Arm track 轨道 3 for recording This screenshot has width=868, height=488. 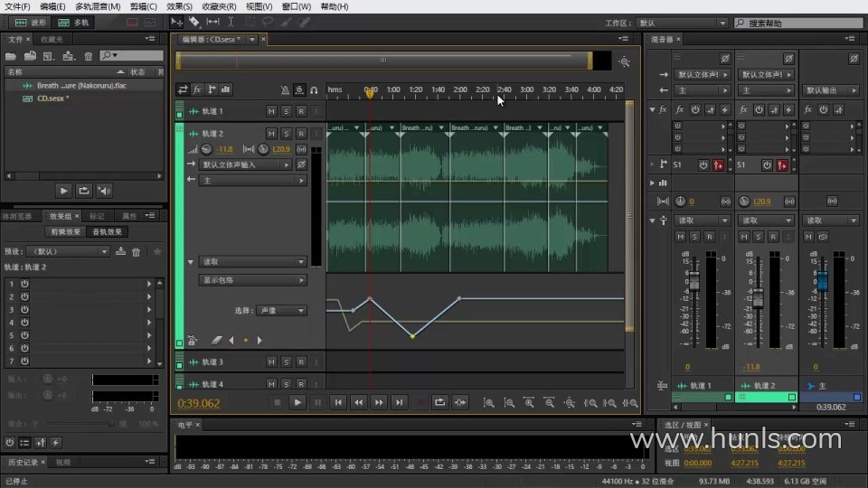[300, 362]
